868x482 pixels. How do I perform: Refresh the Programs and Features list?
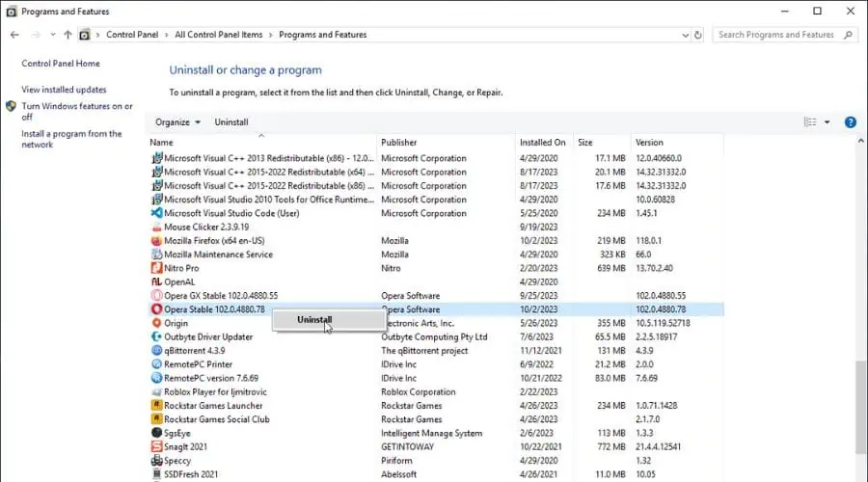tap(697, 35)
